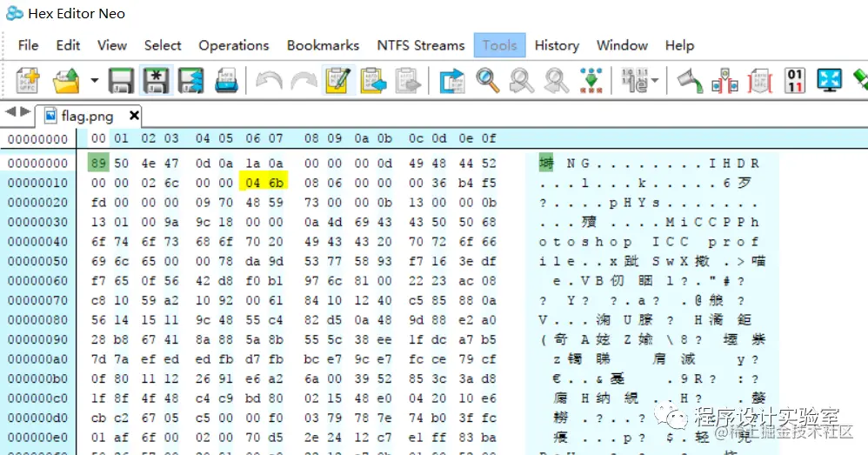Click highlighted byte 6b in row 00000010

pos(276,184)
